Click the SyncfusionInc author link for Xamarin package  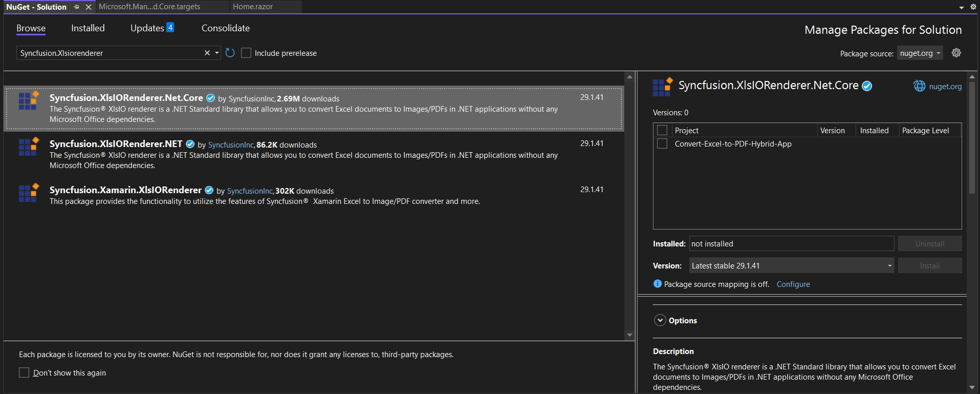click(250, 191)
